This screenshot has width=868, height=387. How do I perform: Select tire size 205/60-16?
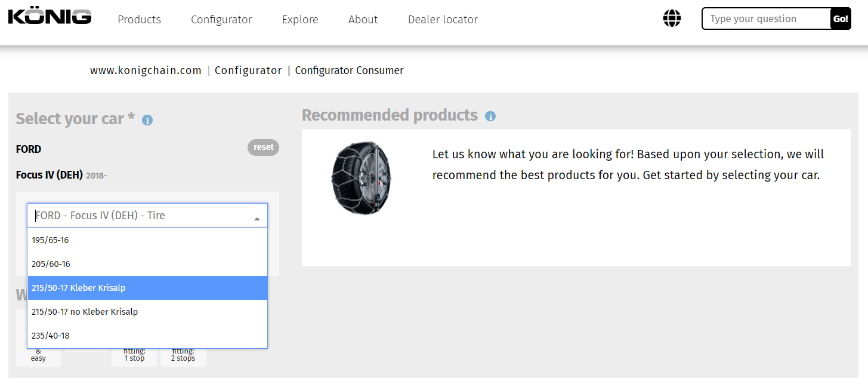click(147, 264)
